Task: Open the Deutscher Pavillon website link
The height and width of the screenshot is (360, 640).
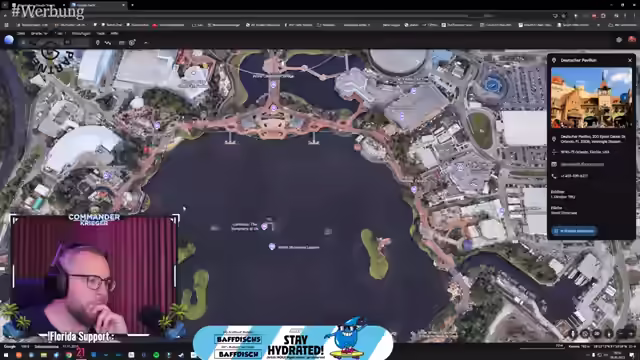Action: (x=582, y=164)
